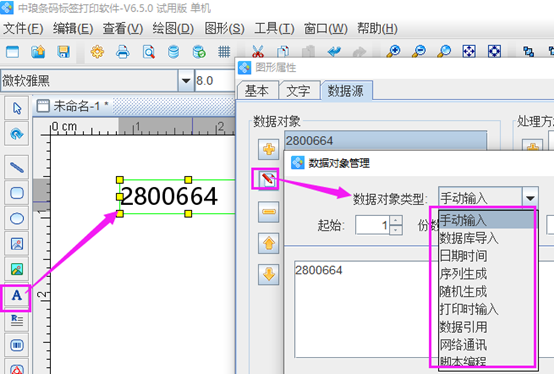This screenshot has width=554, height=374.
Task: Click the New document icon
Action: [12, 52]
